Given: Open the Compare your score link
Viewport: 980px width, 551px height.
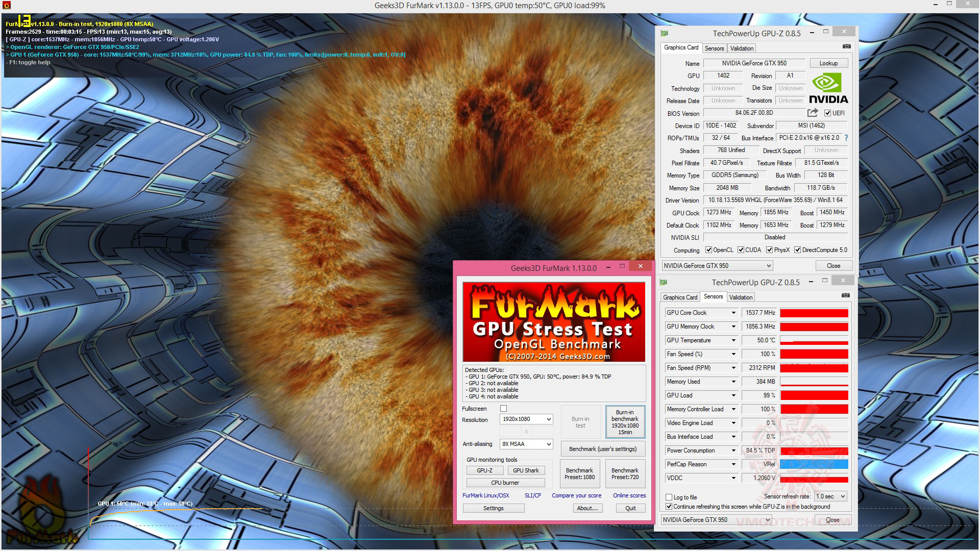Looking at the screenshot, I should click(576, 496).
